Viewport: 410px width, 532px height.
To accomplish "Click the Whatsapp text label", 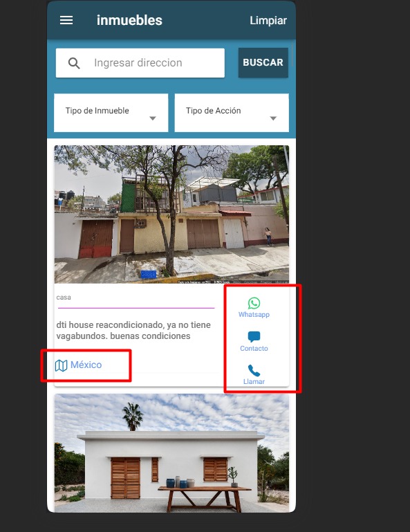I will click(x=254, y=315).
